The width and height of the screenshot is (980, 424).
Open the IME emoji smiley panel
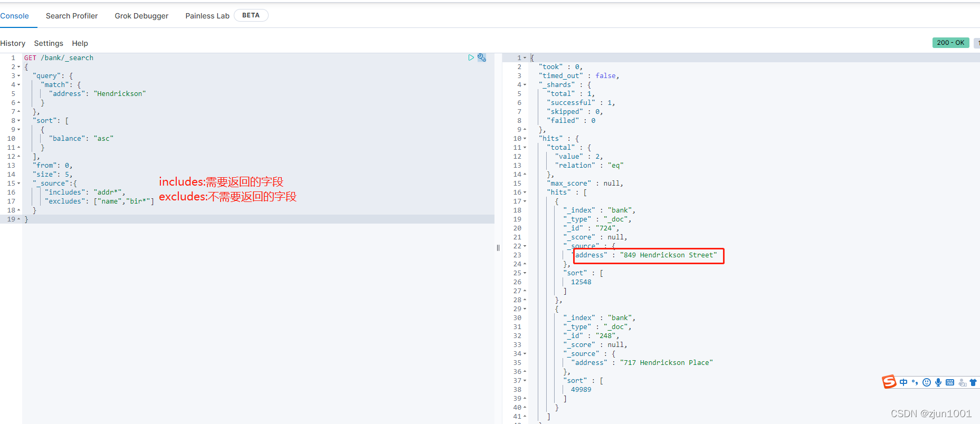927,382
